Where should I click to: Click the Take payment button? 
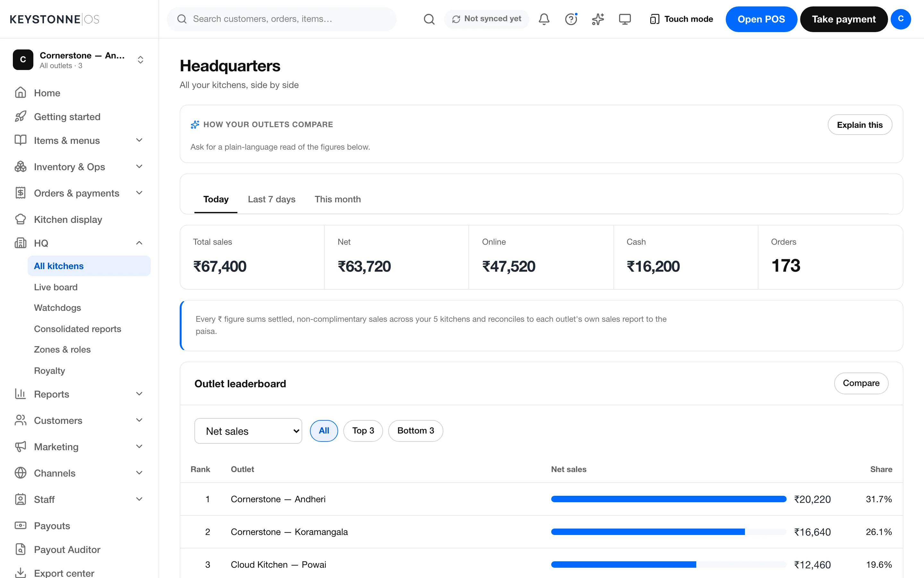[843, 19]
